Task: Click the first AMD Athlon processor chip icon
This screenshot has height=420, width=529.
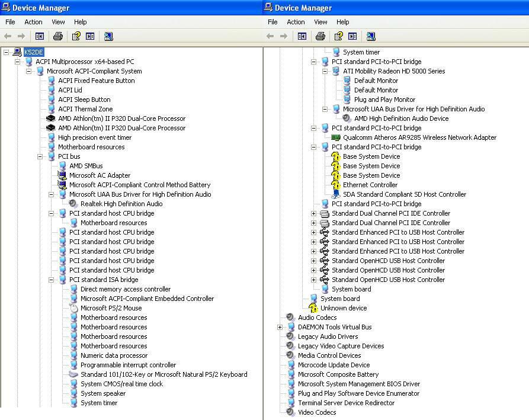Action: tap(50, 118)
